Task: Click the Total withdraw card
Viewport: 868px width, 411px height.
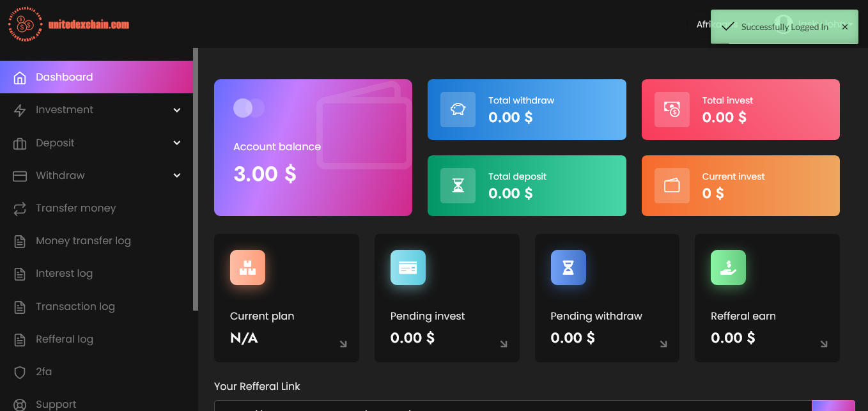Action: click(527, 109)
